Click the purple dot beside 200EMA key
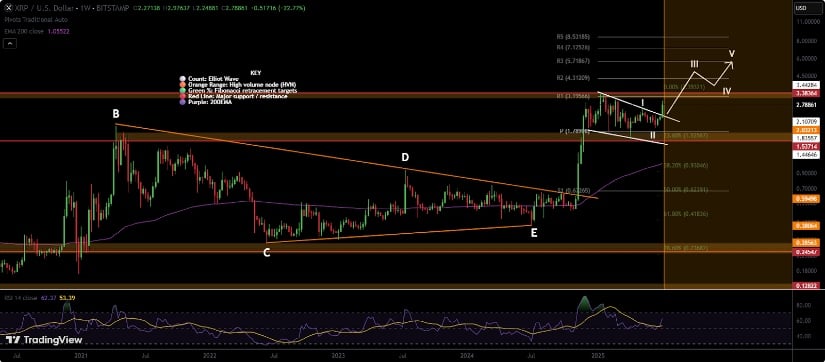The height and width of the screenshot is (362, 825). click(x=183, y=103)
